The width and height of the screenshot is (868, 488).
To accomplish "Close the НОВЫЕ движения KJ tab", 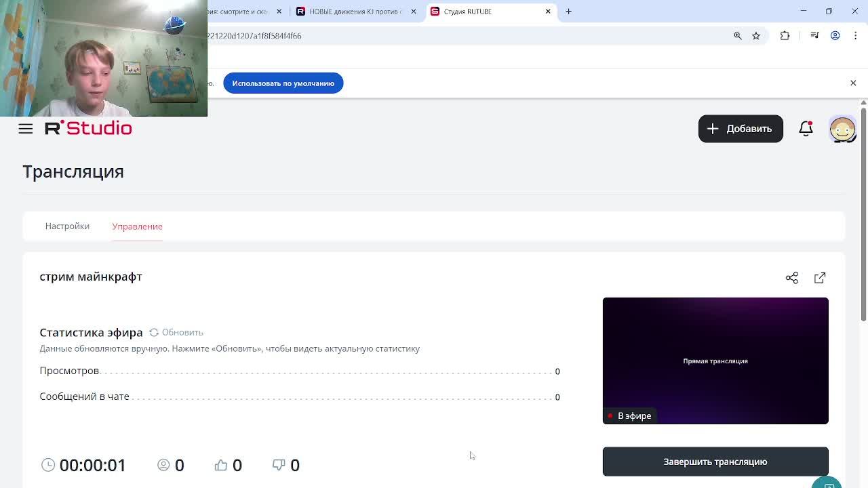I will click(414, 12).
